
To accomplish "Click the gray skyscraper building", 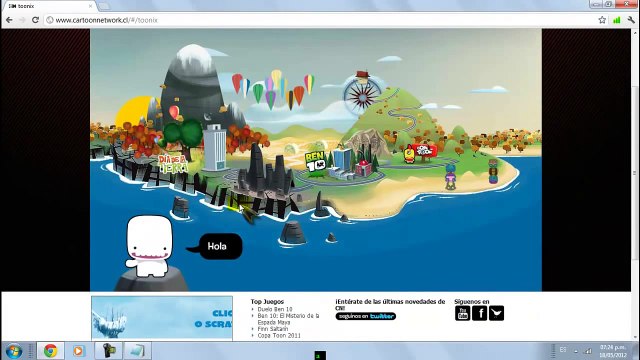I will 215,148.
